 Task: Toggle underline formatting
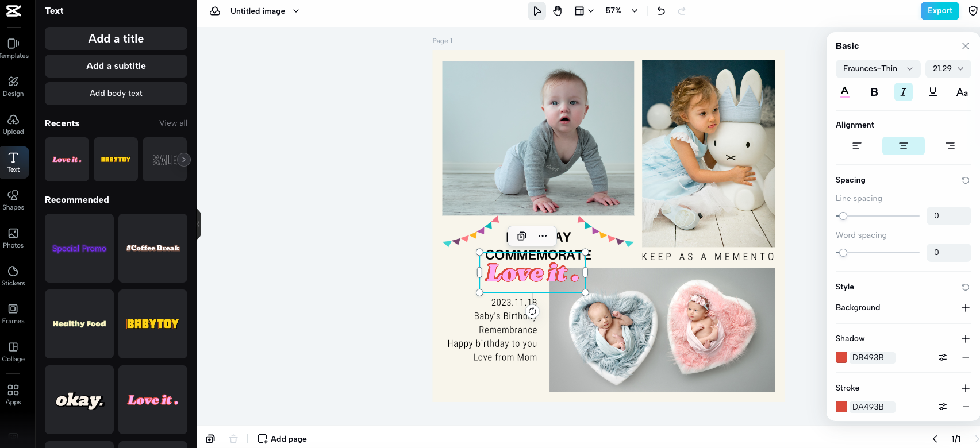(933, 92)
